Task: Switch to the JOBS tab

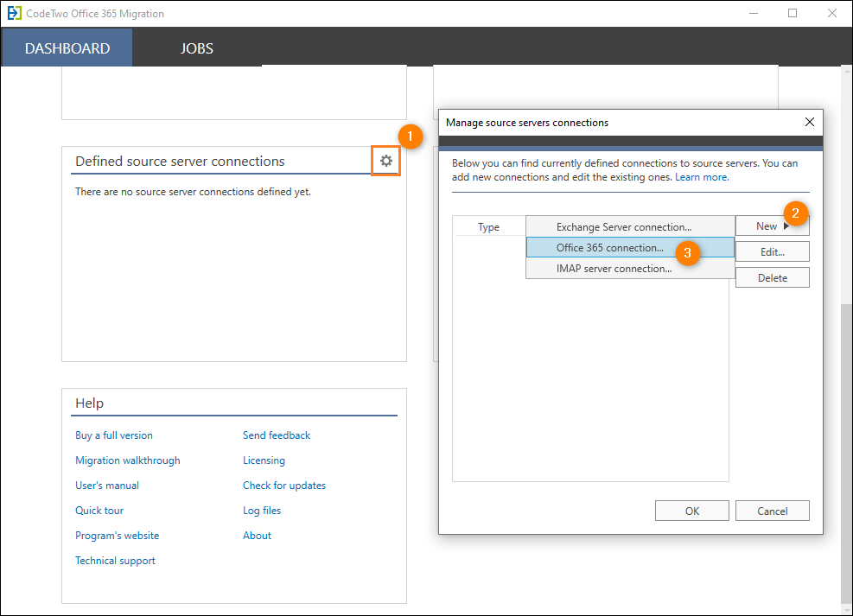Action: pos(196,48)
